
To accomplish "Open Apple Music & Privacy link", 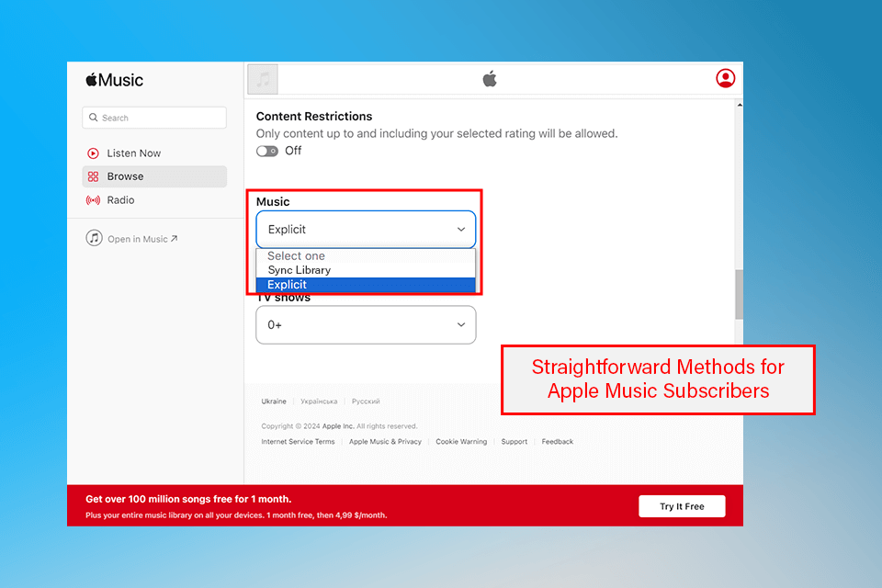I will coord(385,442).
